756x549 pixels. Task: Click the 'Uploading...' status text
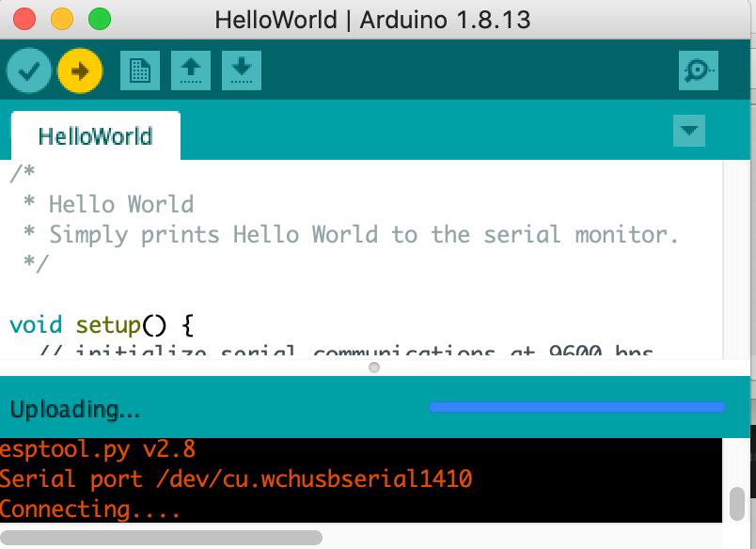click(75, 409)
